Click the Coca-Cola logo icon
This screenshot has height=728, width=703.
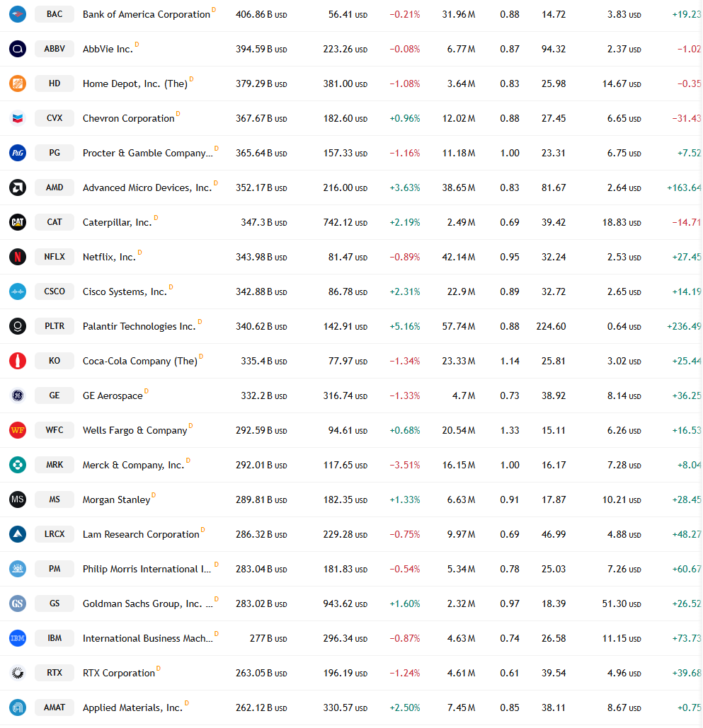pyautogui.click(x=18, y=361)
